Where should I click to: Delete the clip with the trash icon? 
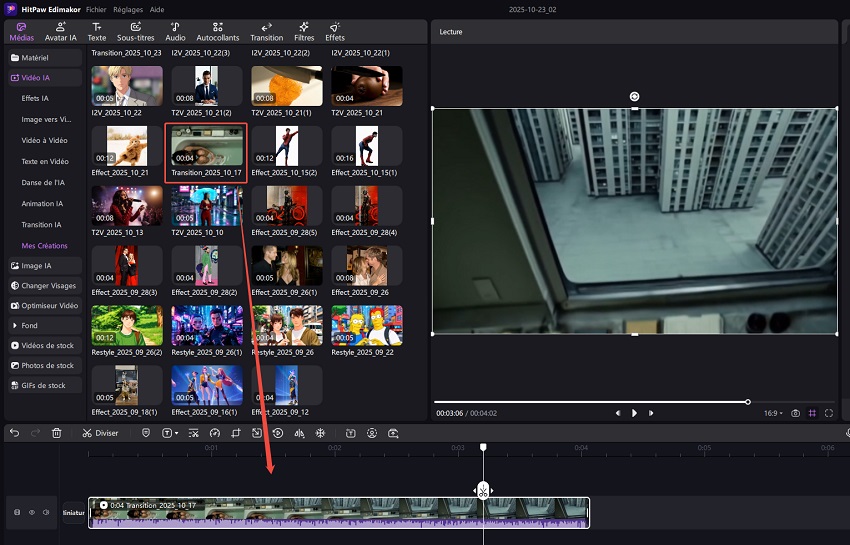(57, 433)
